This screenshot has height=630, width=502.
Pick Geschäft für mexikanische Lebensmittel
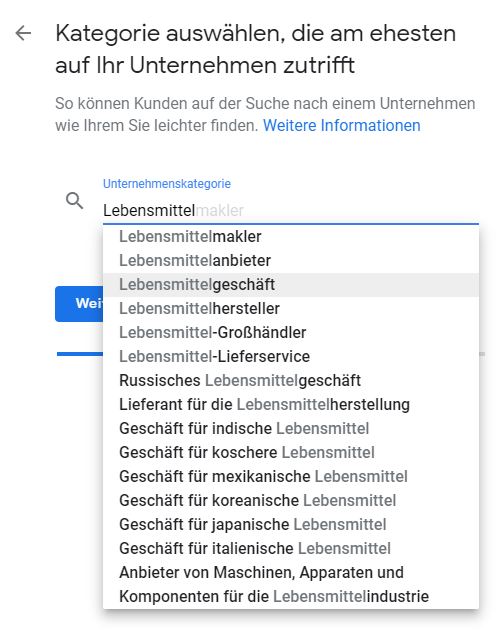pos(291,477)
